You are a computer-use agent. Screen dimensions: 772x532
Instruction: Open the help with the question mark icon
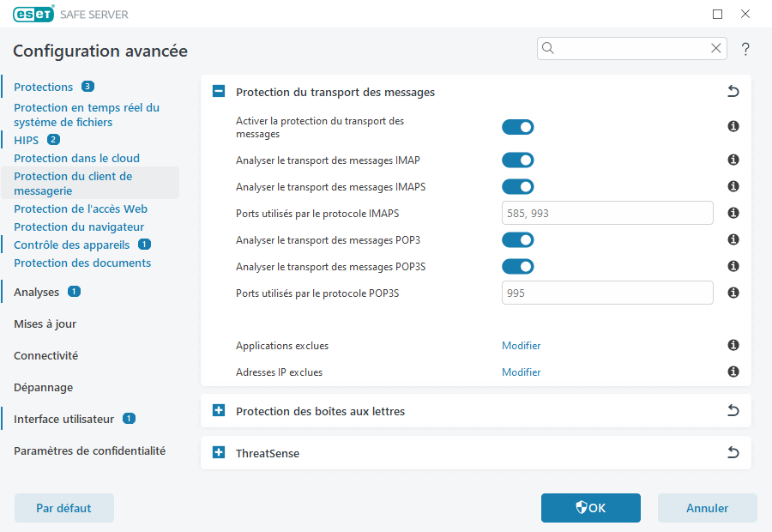[x=745, y=49]
